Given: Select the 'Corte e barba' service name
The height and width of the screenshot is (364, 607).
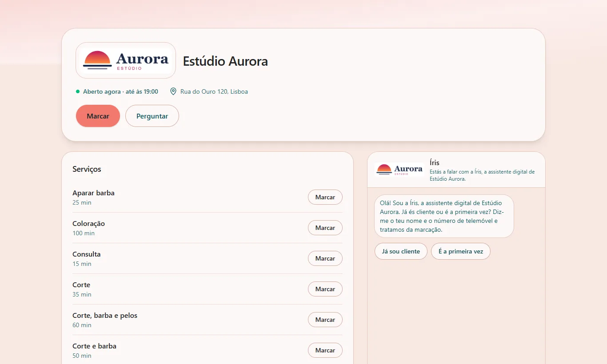Looking at the screenshot, I should click(94, 346).
